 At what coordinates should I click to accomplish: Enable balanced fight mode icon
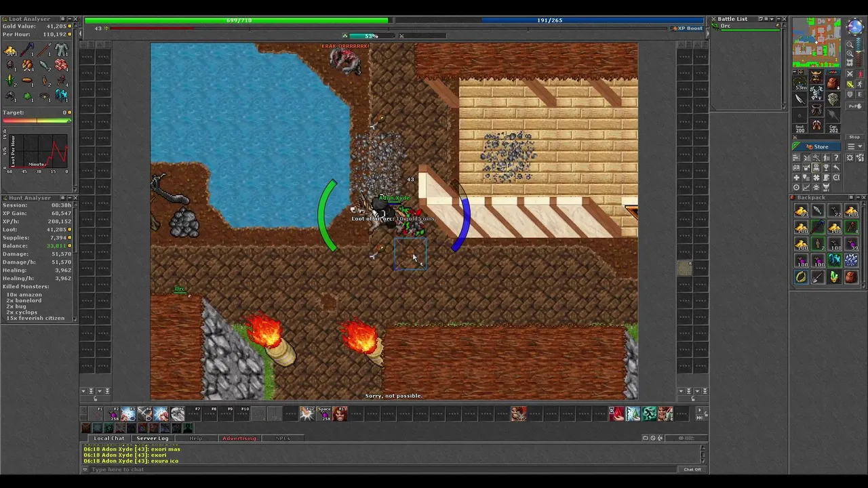(850, 84)
